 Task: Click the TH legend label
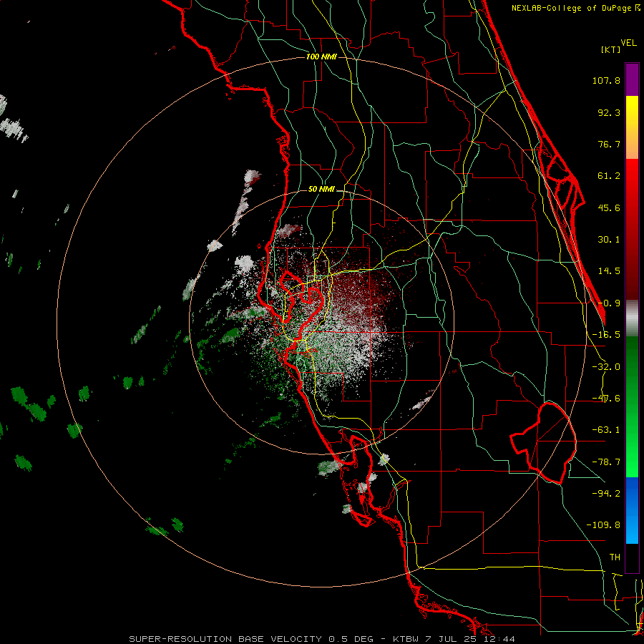click(x=615, y=557)
